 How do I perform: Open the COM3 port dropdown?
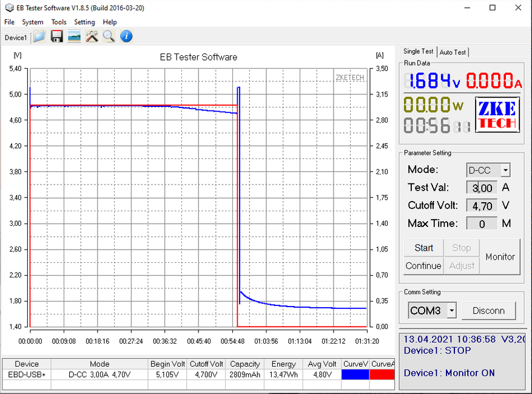[x=451, y=311]
